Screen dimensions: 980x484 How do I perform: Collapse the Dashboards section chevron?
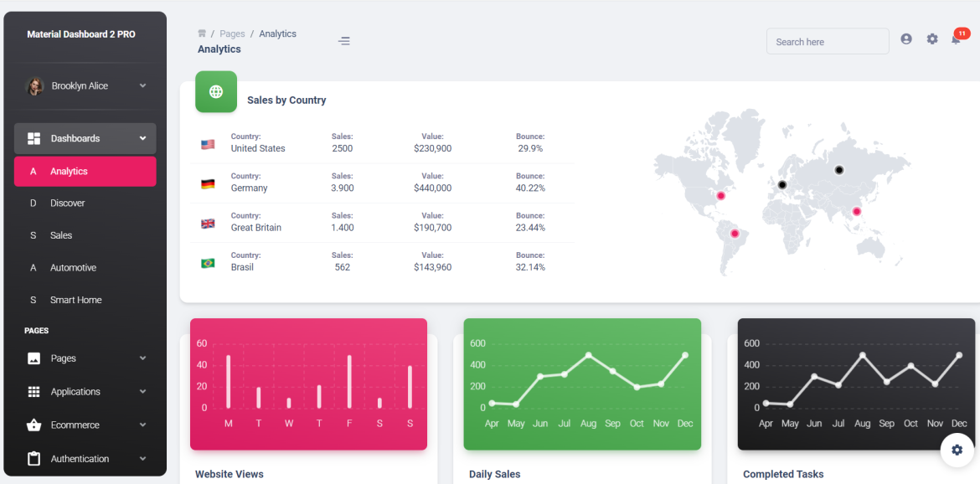[x=141, y=138]
